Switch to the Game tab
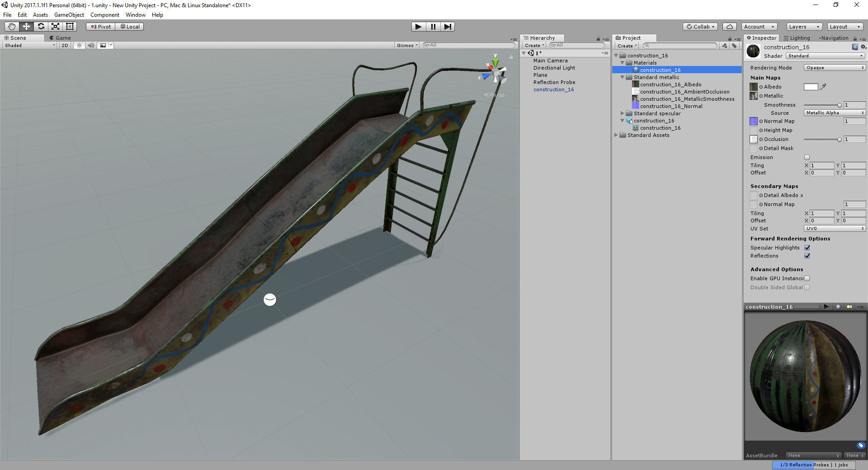 (x=60, y=38)
